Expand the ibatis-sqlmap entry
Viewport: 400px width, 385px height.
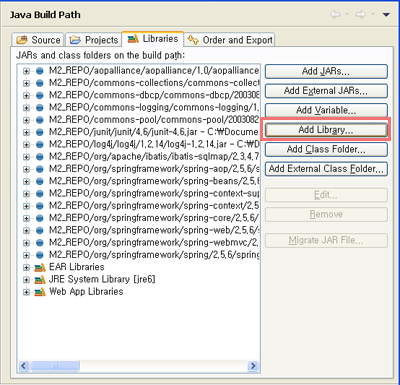26,157
